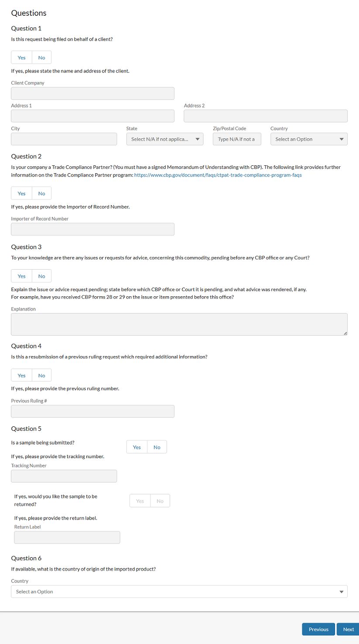The width and height of the screenshot is (359, 644).
Task: Focus the Importer of Record Number field
Action: (x=92, y=230)
